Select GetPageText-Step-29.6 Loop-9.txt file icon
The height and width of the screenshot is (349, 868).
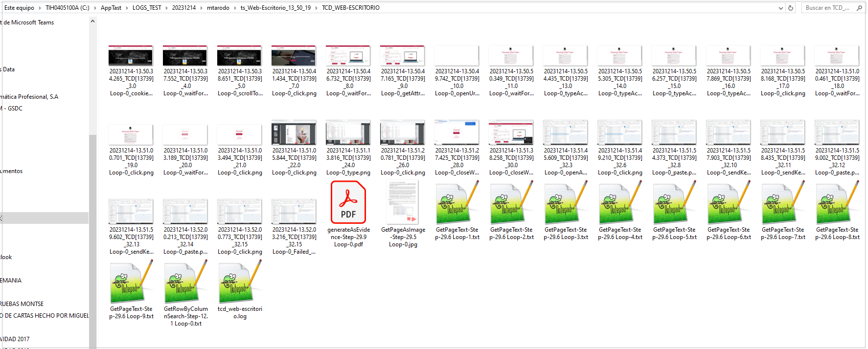pyautogui.click(x=131, y=282)
